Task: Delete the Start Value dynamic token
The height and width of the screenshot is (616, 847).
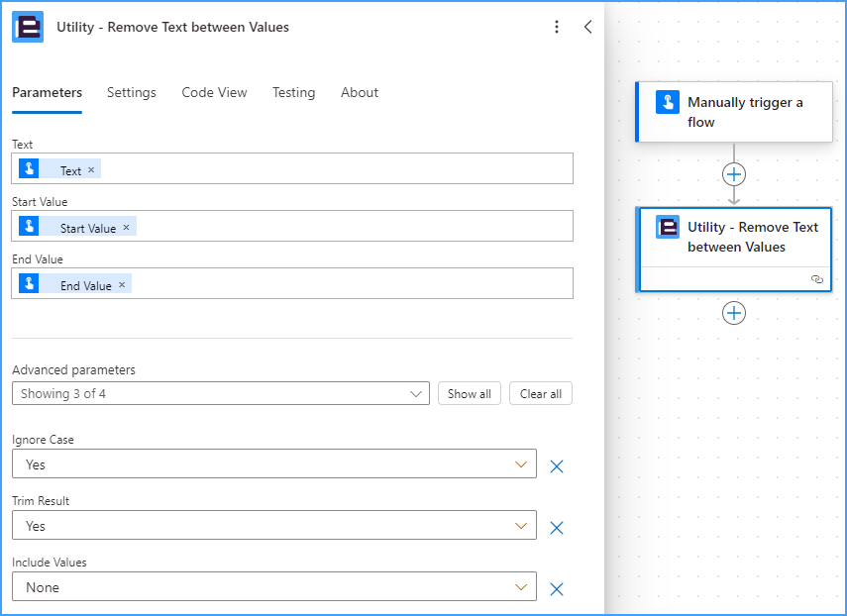Action: [127, 228]
